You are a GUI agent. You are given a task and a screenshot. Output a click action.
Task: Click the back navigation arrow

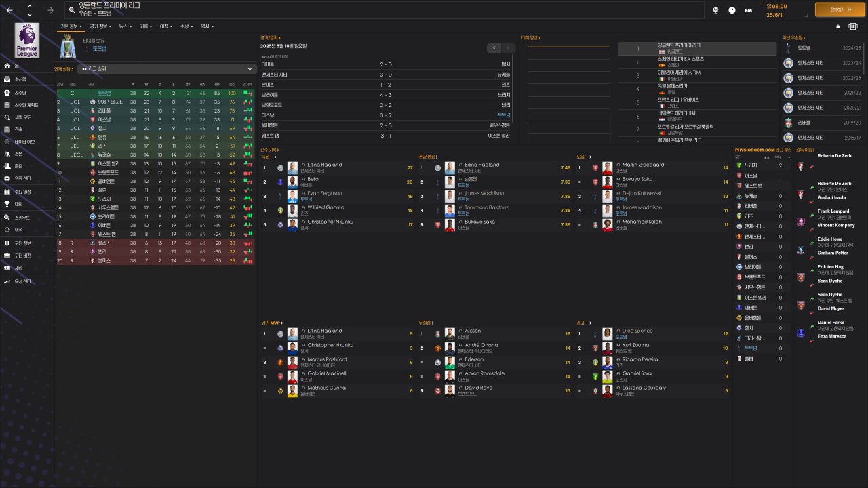click(11, 10)
